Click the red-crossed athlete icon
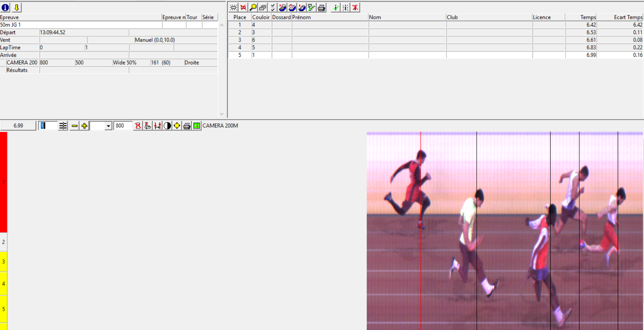The image size is (644, 330). pyautogui.click(x=355, y=7)
